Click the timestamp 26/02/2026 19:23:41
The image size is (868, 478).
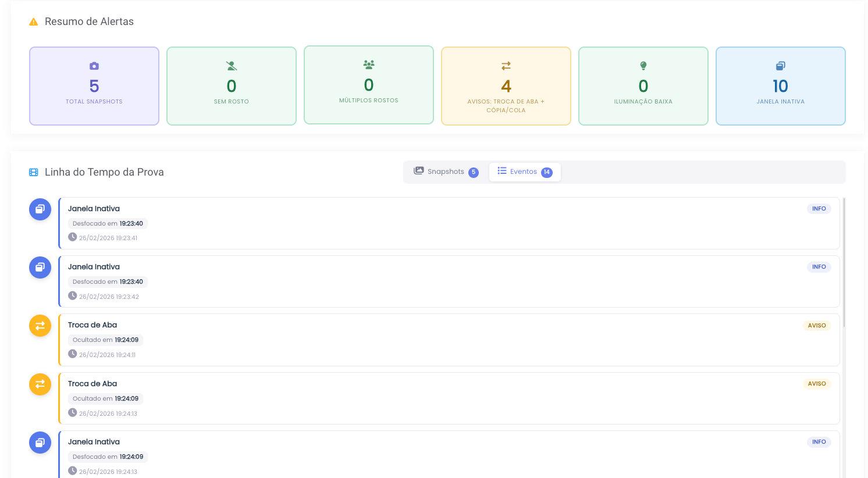click(108, 238)
